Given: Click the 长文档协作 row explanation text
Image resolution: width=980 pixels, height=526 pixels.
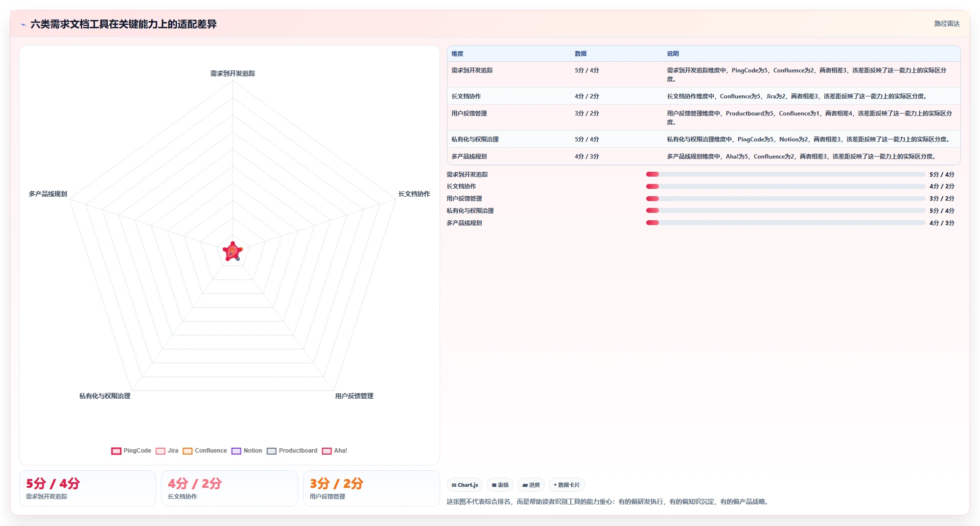Looking at the screenshot, I should 797,96.
